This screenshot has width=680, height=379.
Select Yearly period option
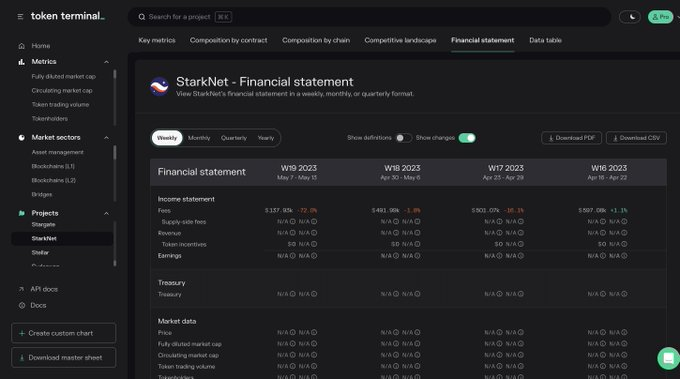[266, 138]
